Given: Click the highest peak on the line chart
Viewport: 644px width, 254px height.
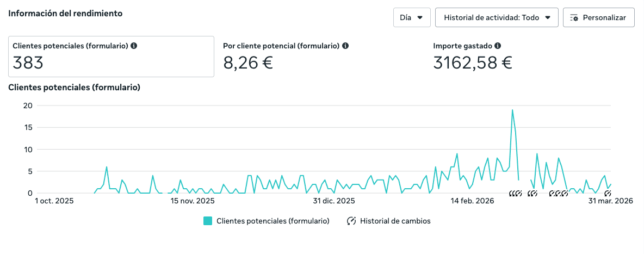Looking at the screenshot, I should [512, 110].
